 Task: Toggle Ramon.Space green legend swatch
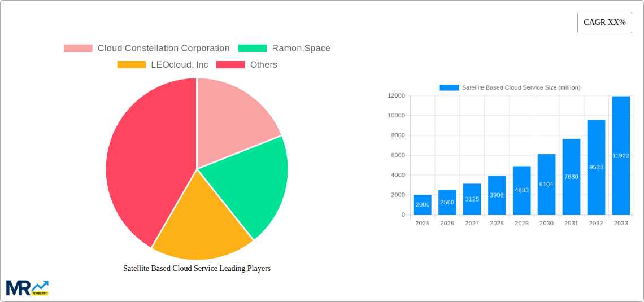pos(253,49)
